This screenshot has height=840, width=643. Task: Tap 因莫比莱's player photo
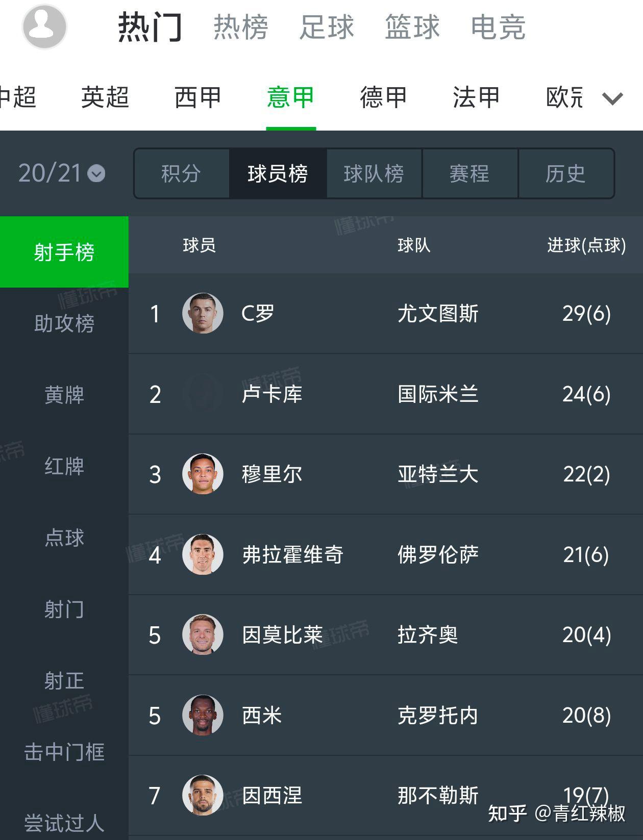pos(203,634)
